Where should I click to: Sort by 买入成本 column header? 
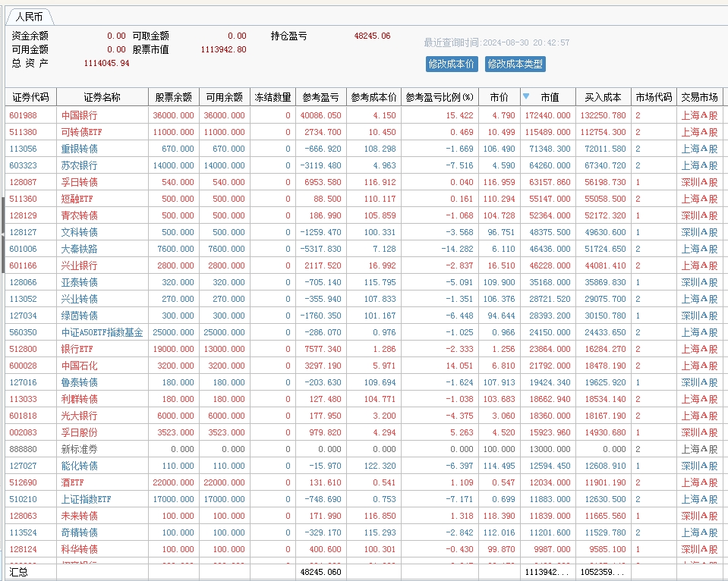[x=603, y=97]
